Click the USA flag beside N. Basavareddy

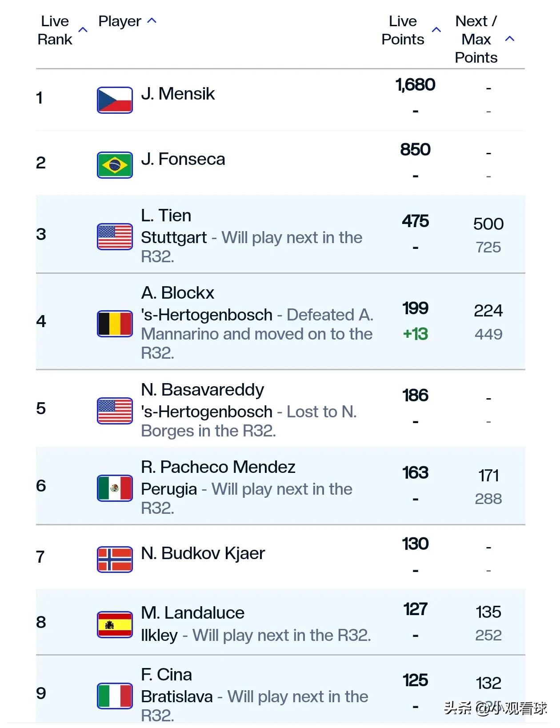pyautogui.click(x=115, y=411)
